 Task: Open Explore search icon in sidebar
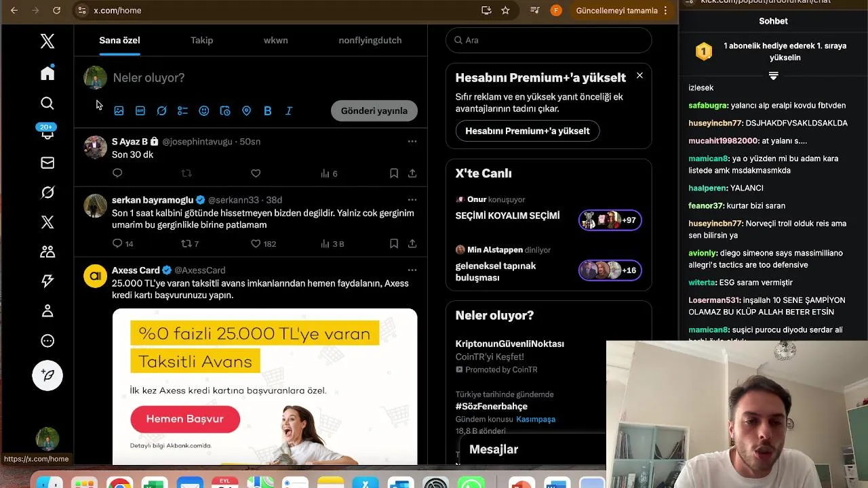(47, 103)
